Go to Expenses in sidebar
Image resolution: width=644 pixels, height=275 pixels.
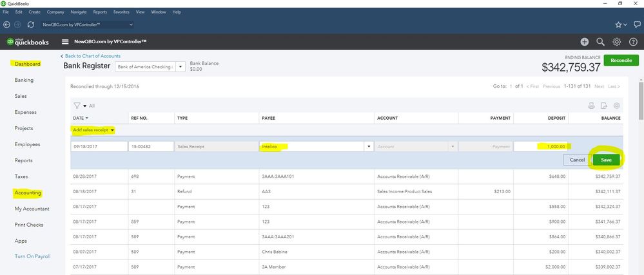[26, 112]
